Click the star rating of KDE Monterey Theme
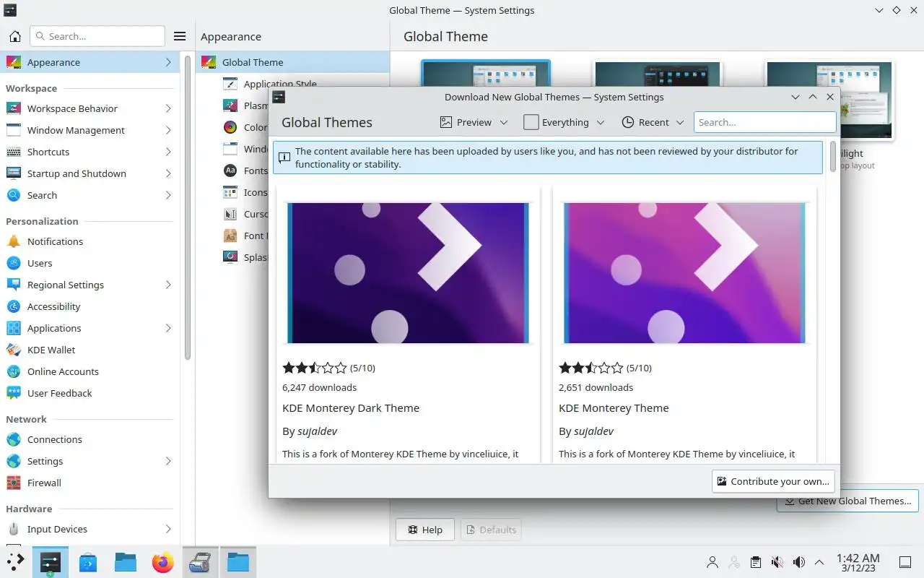Image resolution: width=924 pixels, height=578 pixels. click(x=591, y=368)
